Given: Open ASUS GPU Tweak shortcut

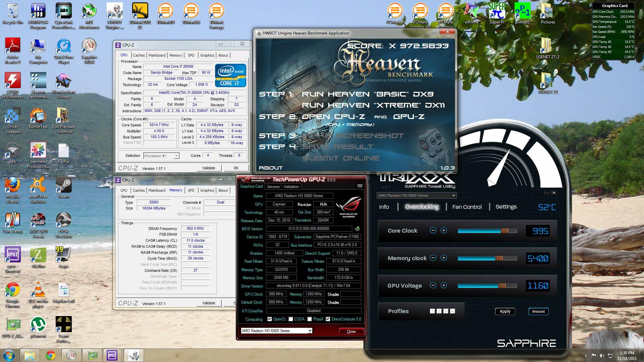Looking at the screenshot, I should point(38,225).
